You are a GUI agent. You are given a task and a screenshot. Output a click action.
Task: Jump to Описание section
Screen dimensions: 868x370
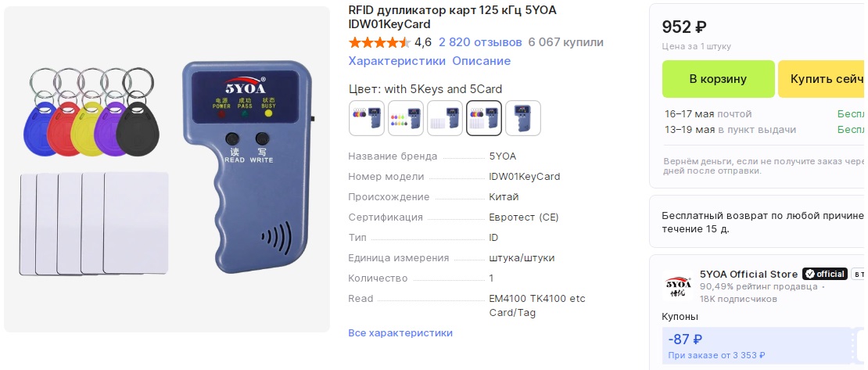point(482,61)
